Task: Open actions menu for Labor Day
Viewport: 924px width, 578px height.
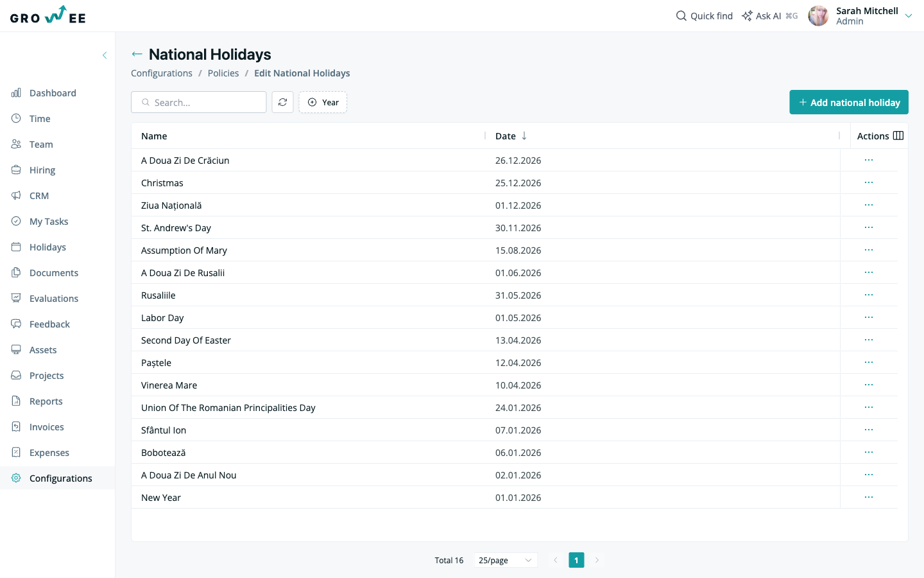Action: [x=869, y=317]
